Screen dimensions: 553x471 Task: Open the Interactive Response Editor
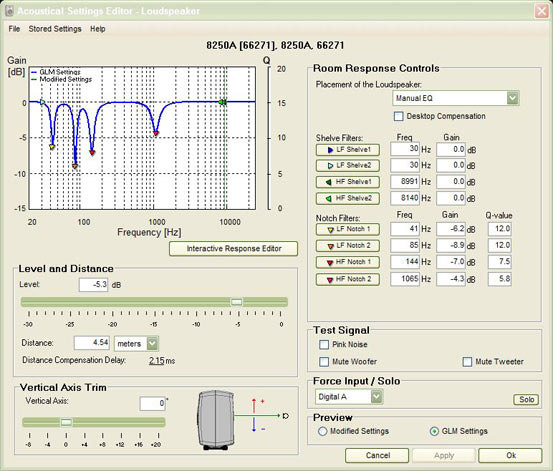click(233, 249)
